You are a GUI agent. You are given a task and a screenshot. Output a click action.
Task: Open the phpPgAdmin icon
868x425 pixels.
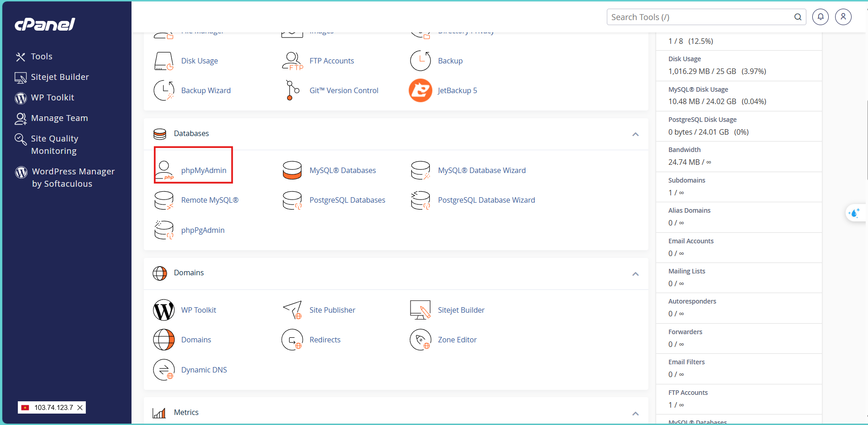(164, 230)
